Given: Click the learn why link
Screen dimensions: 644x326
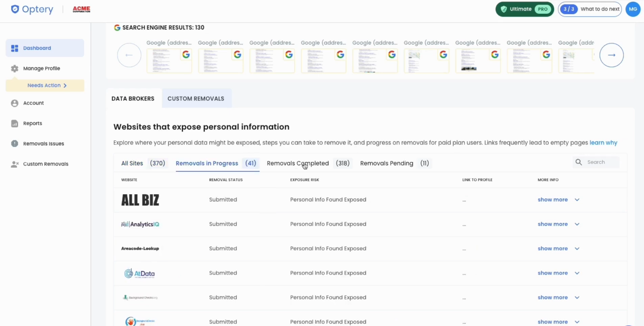Looking at the screenshot, I should (603, 143).
